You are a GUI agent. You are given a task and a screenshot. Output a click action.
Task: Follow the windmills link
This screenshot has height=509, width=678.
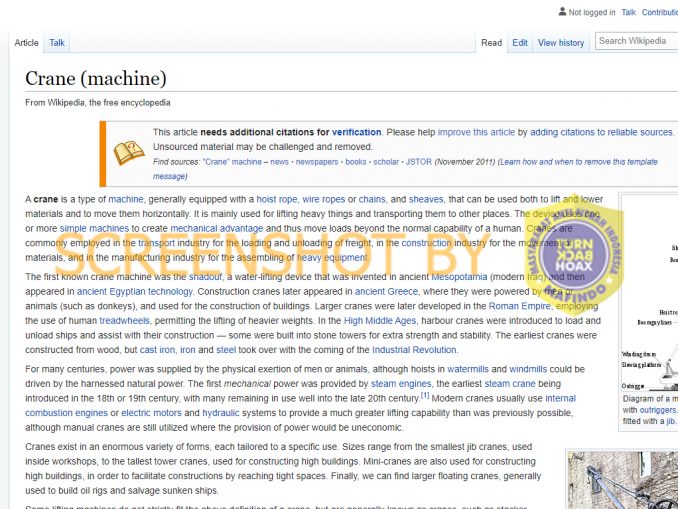(528, 369)
